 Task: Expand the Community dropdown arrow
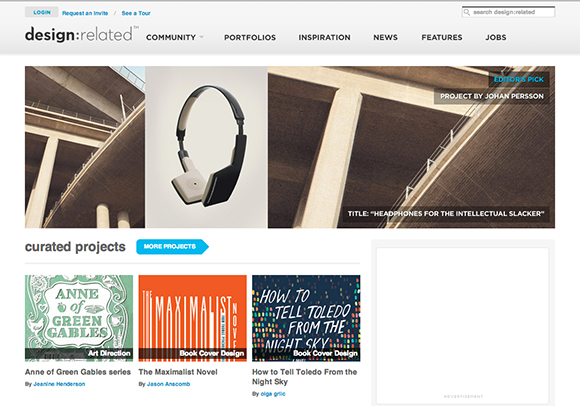coord(202,37)
